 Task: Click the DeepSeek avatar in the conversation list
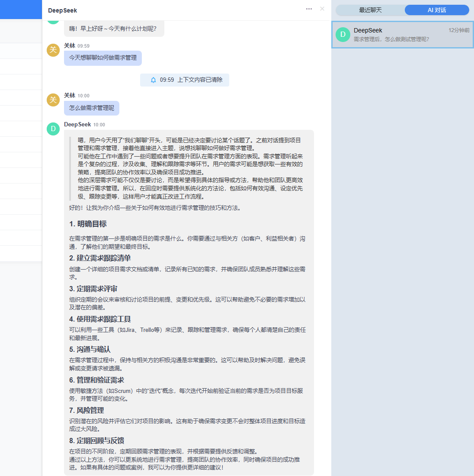[x=343, y=35]
